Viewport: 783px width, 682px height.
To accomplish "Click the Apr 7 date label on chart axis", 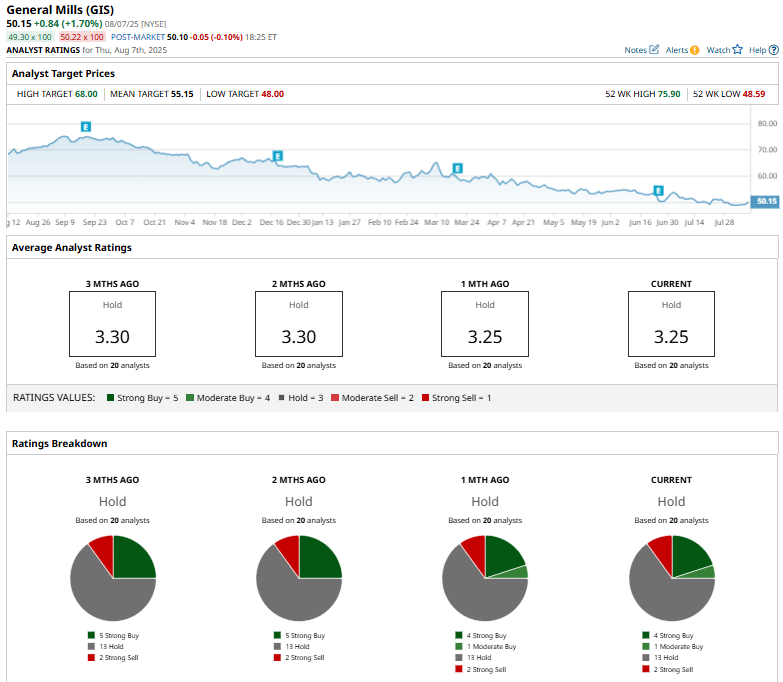I will coord(496,222).
